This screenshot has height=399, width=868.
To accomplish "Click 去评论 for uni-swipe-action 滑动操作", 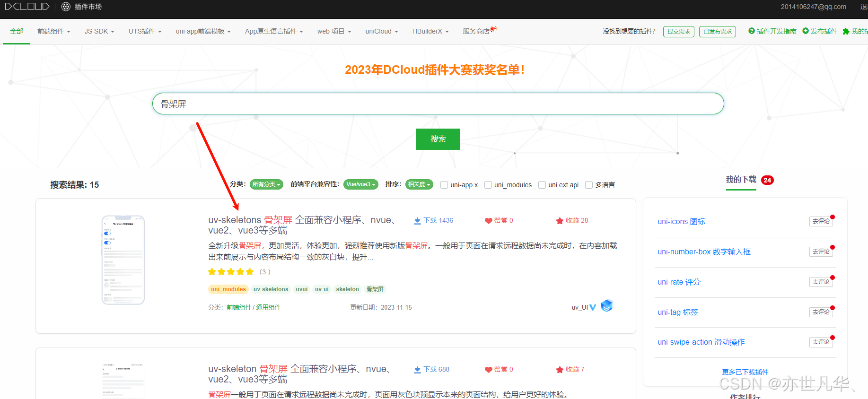I will (821, 342).
